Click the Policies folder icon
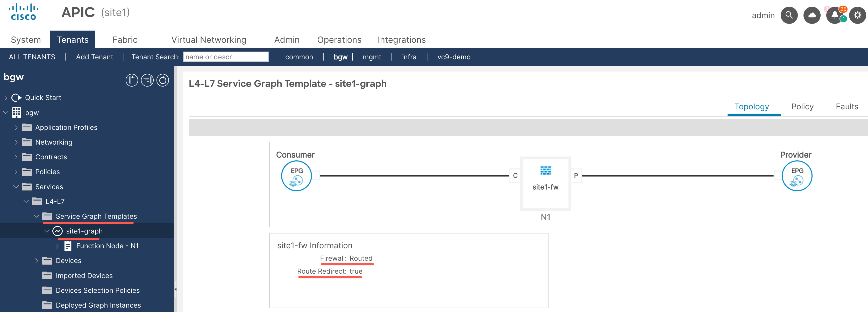Image resolution: width=868 pixels, height=312 pixels. 27,172
